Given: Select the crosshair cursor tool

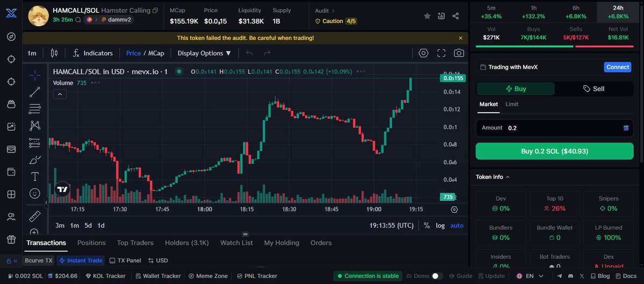Looking at the screenshot, I should pyautogui.click(x=35, y=74).
